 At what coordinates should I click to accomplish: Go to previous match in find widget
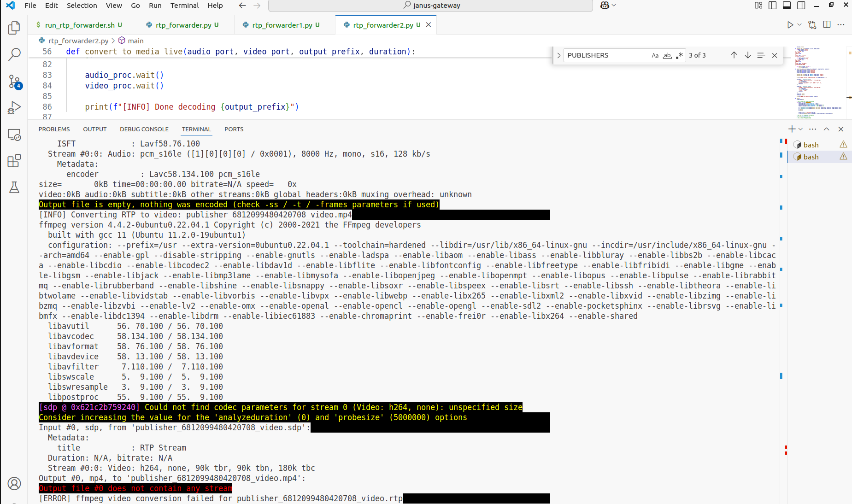[x=734, y=55]
